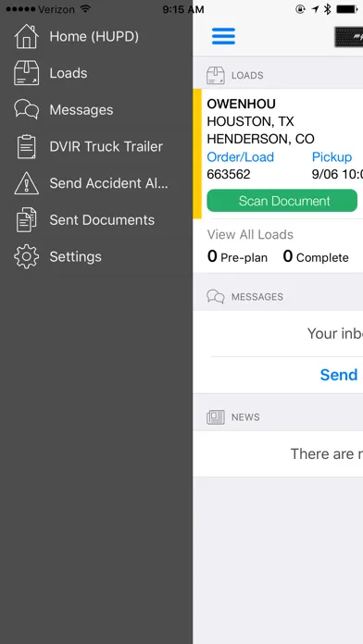This screenshot has height=644, width=363.
Task: Close menu with blue hamburger icon
Action: [224, 36]
